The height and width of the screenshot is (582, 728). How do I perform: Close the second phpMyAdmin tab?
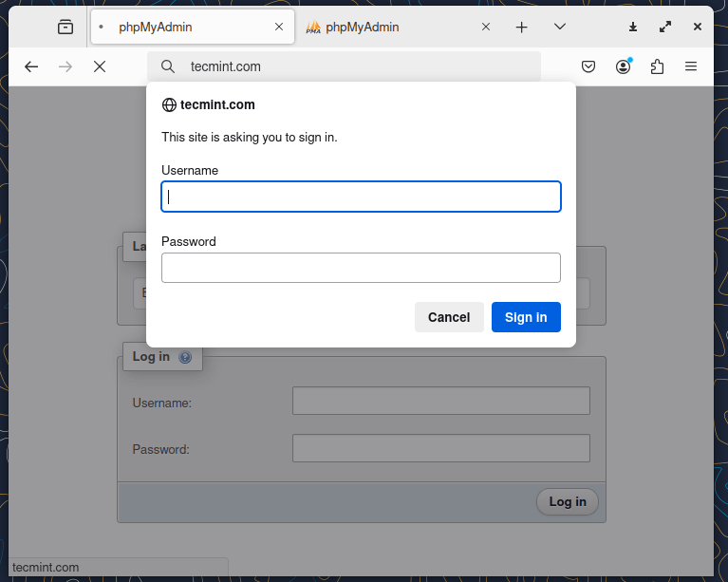coord(486,28)
